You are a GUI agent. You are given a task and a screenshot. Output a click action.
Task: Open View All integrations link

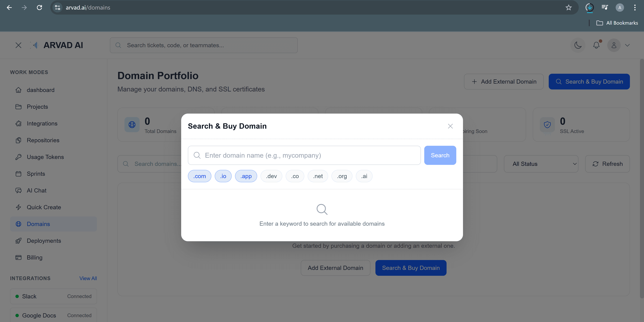click(88, 278)
